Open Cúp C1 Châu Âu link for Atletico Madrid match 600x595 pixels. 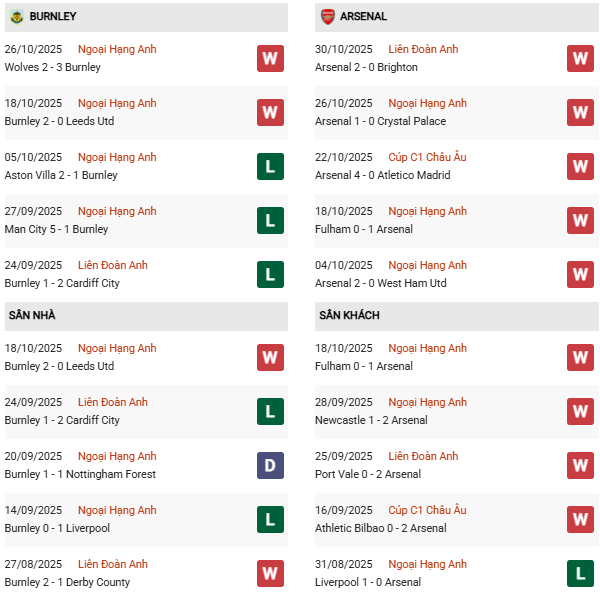pyautogui.click(x=427, y=157)
